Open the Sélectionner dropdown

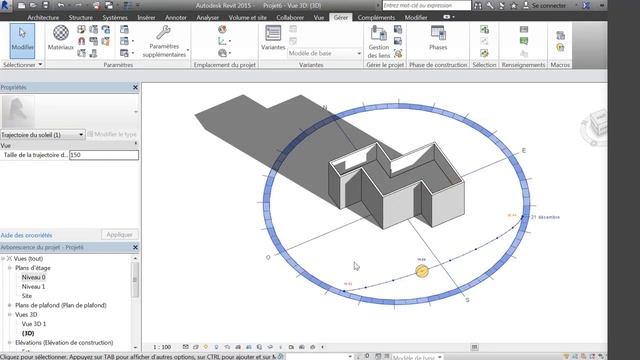(22, 64)
